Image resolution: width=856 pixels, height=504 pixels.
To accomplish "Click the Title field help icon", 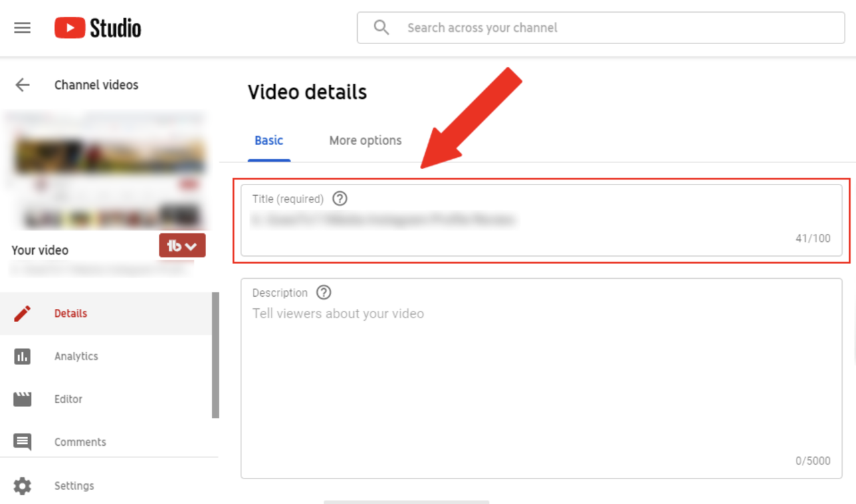I will [339, 199].
